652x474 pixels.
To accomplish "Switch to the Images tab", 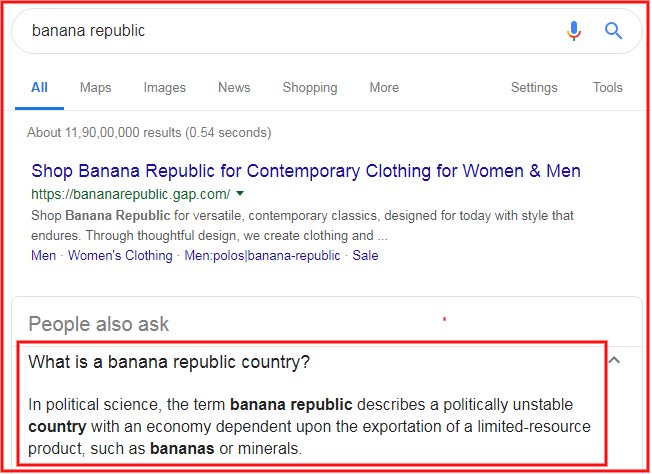I will pyautogui.click(x=165, y=88).
